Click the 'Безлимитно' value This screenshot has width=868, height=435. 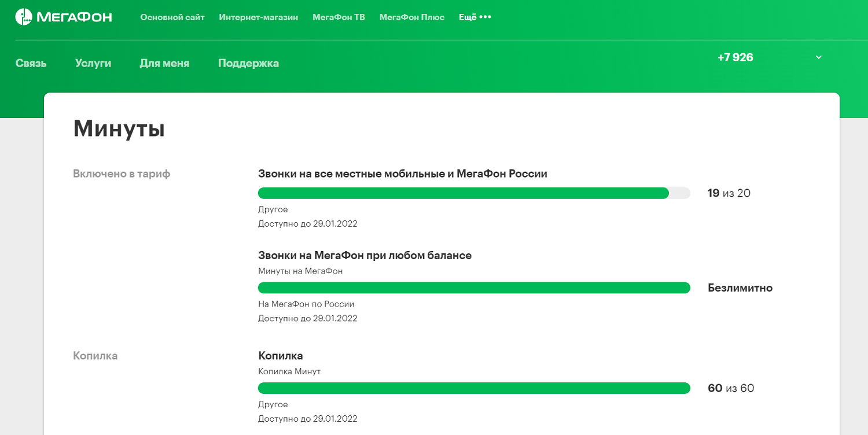click(x=740, y=287)
